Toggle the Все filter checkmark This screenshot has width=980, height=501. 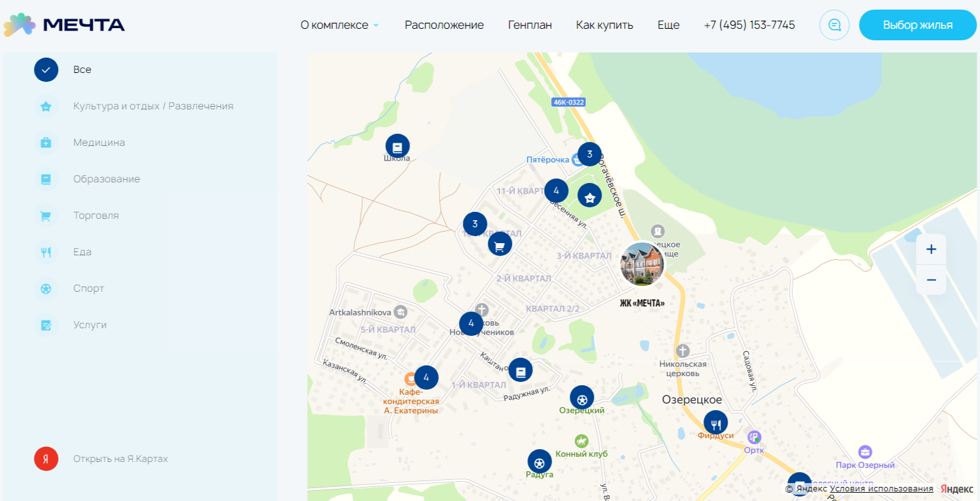pos(46,70)
